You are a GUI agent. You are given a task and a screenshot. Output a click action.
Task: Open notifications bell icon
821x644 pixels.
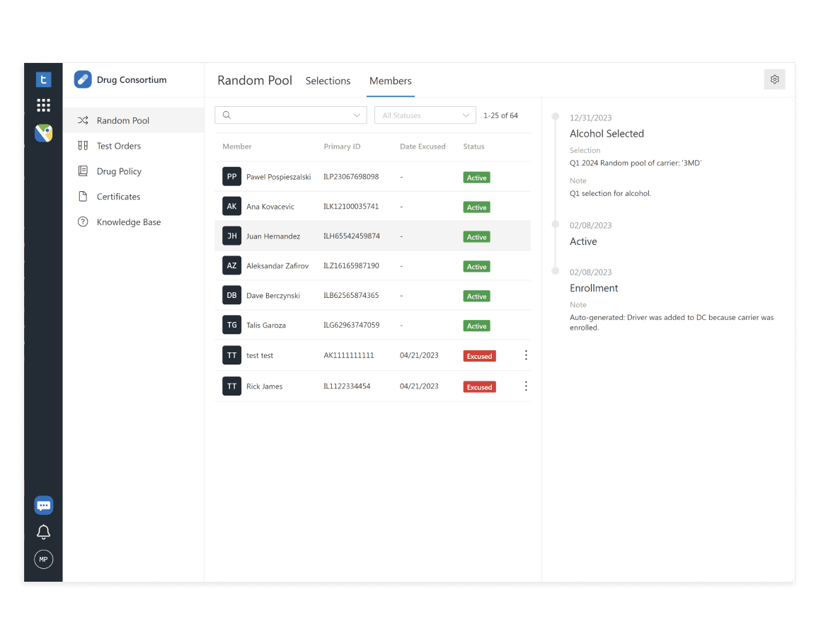pyautogui.click(x=43, y=532)
